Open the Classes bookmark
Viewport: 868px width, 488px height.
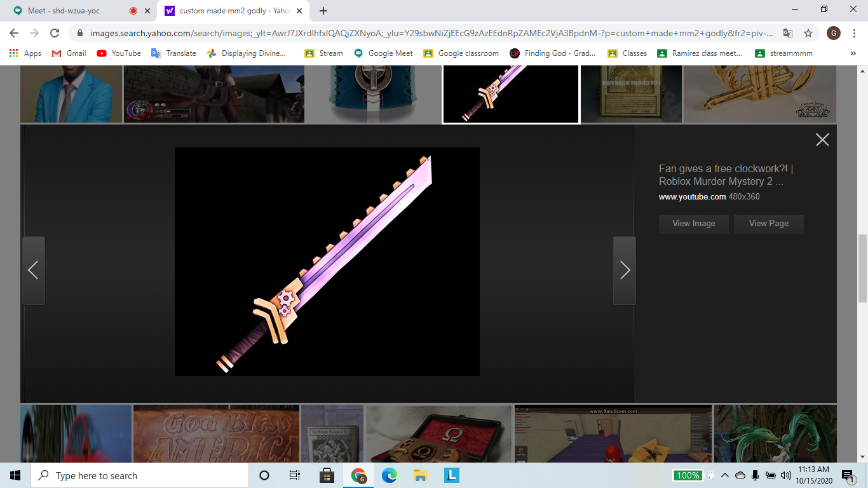627,53
